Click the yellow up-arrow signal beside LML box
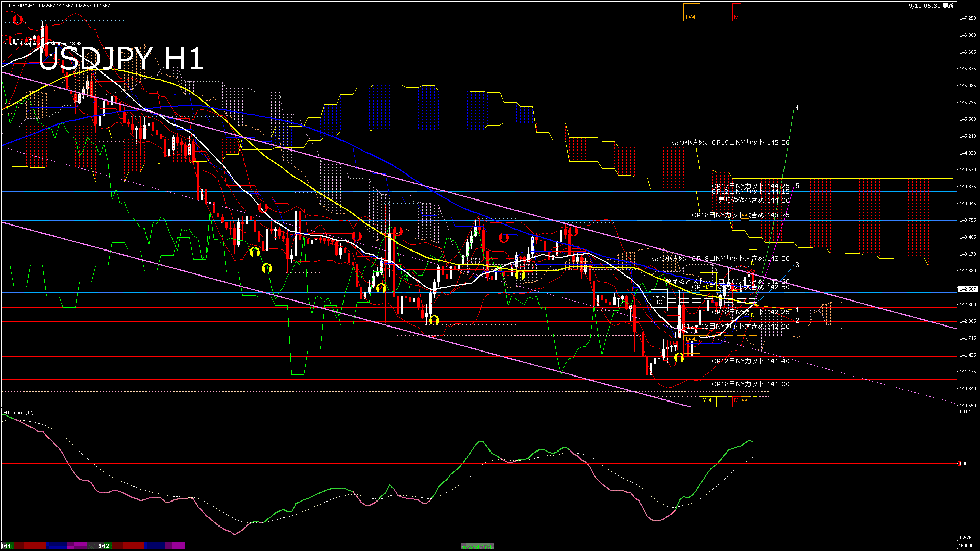The image size is (980, 551). click(x=679, y=358)
